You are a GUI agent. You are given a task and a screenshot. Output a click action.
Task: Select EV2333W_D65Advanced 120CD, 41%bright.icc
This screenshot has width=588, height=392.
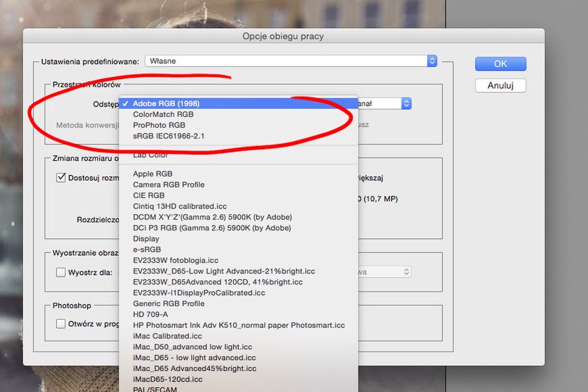tap(239, 282)
